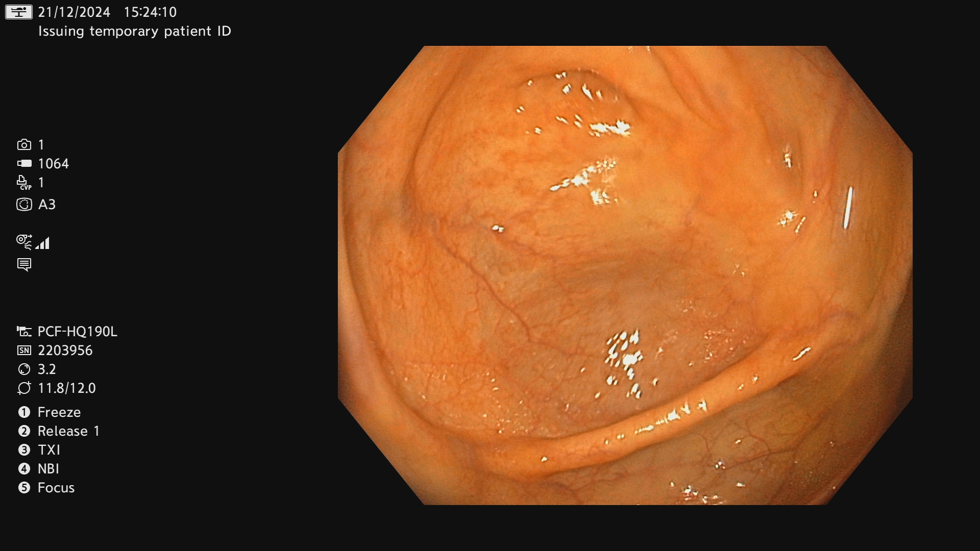This screenshot has height=551, width=980.
Task: Click the channel diameter icon beside 3.2
Action: 24,369
